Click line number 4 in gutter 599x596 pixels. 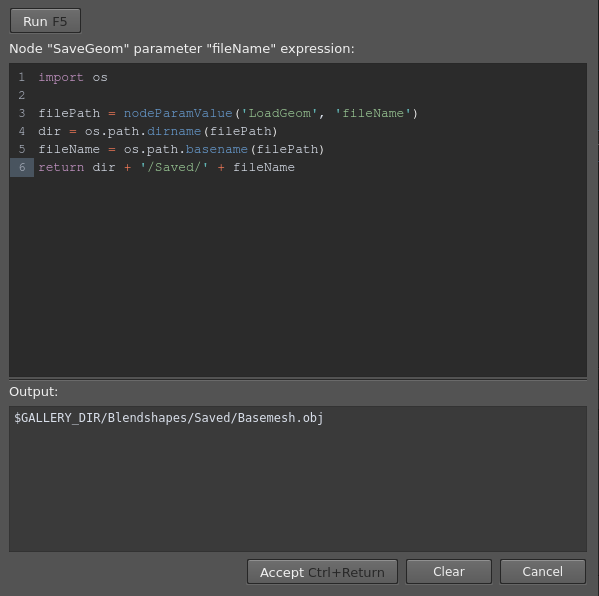coord(22,131)
